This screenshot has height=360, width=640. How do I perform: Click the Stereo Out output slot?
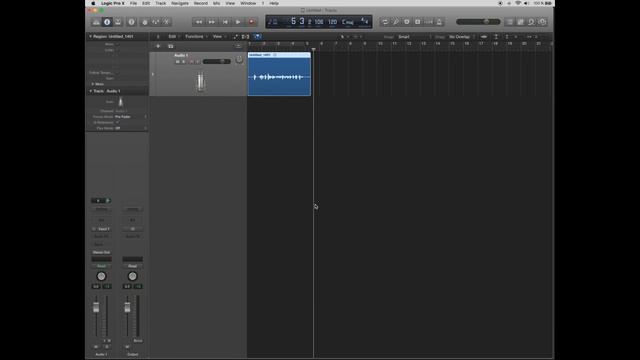pyautogui.click(x=101, y=252)
